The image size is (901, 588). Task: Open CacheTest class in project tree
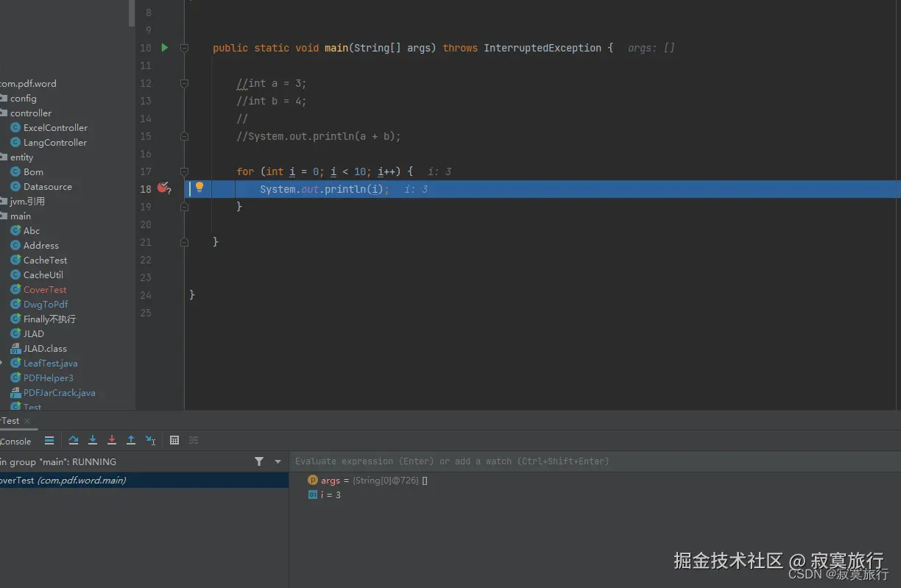(x=45, y=260)
